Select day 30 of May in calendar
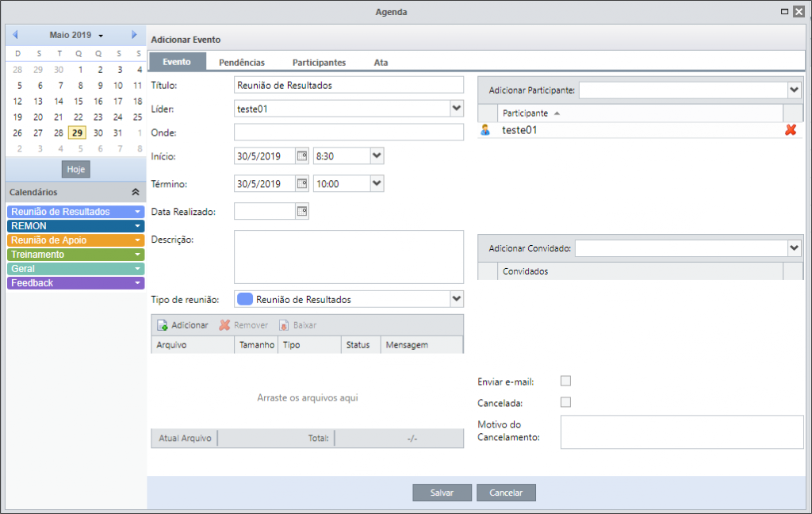 point(98,133)
